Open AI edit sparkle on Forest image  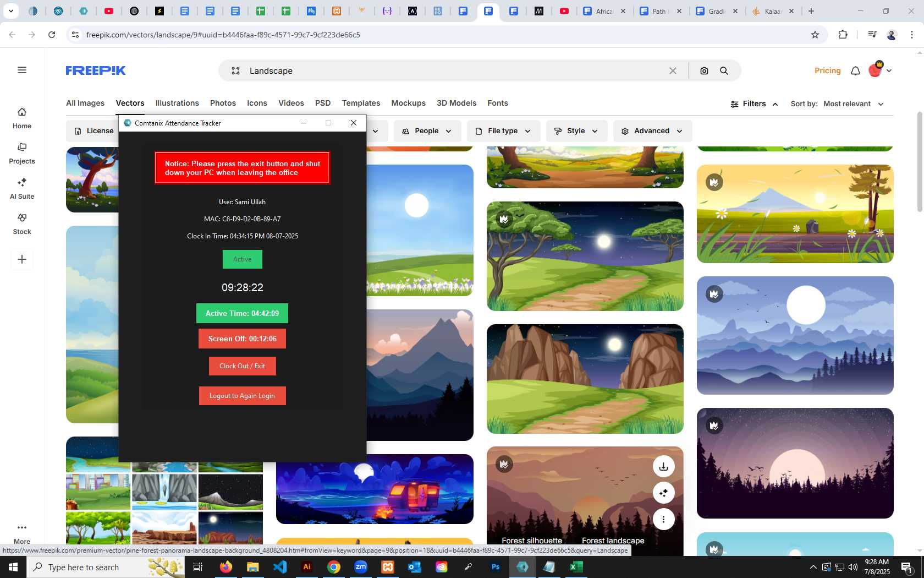[664, 493]
